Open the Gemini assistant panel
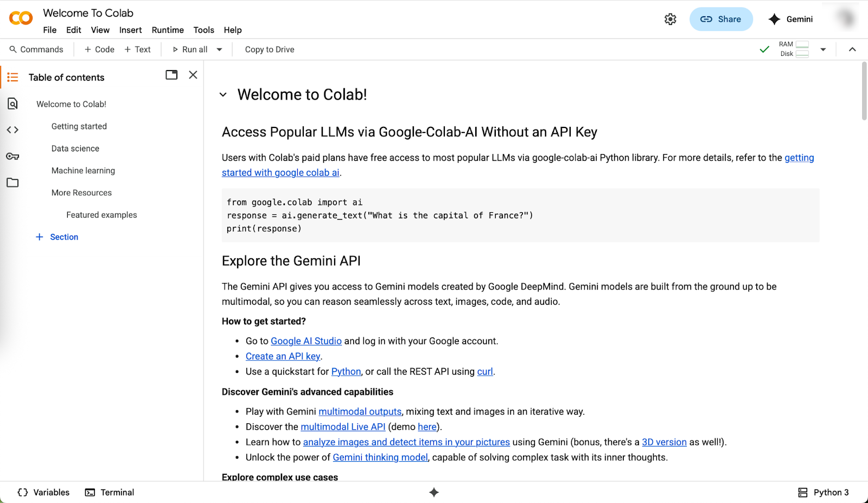Image resolution: width=868 pixels, height=503 pixels. tap(790, 19)
